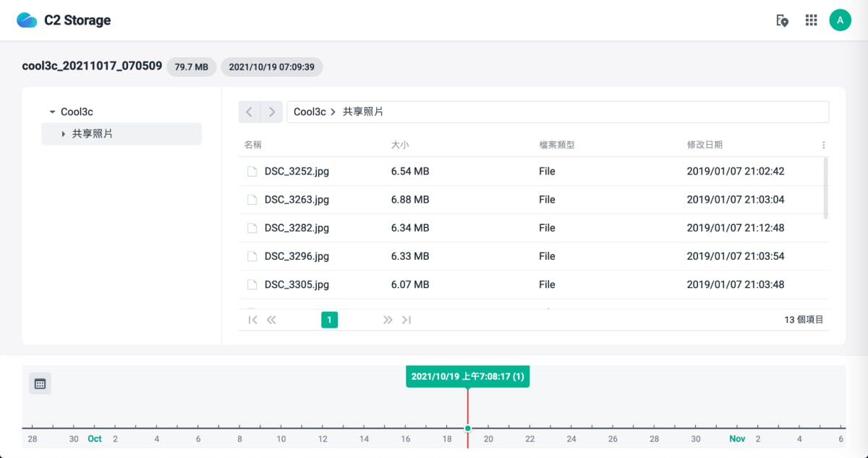868x458 pixels.
Task: Click the C2 Storage cloud logo
Action: point(27,20)
